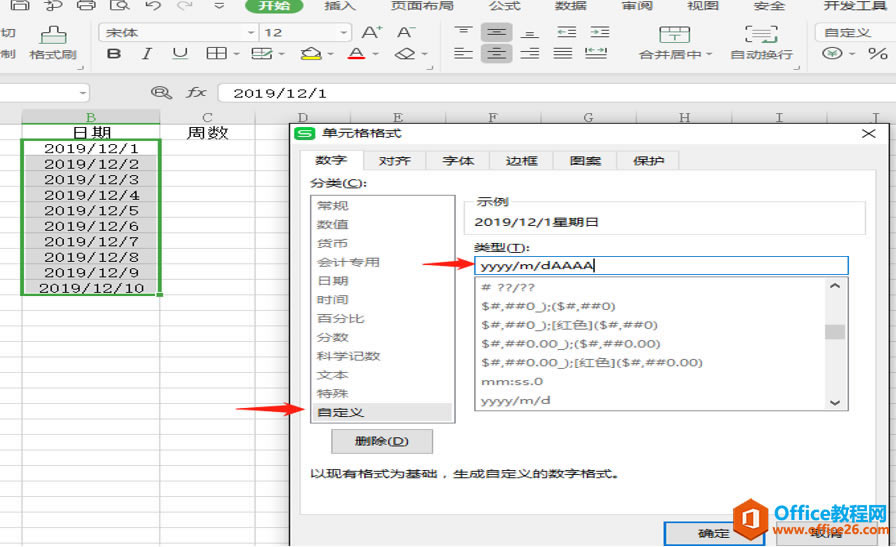Toggle Bold formatting
Viewport: 896px width, 547px height.
click(114, 54)
